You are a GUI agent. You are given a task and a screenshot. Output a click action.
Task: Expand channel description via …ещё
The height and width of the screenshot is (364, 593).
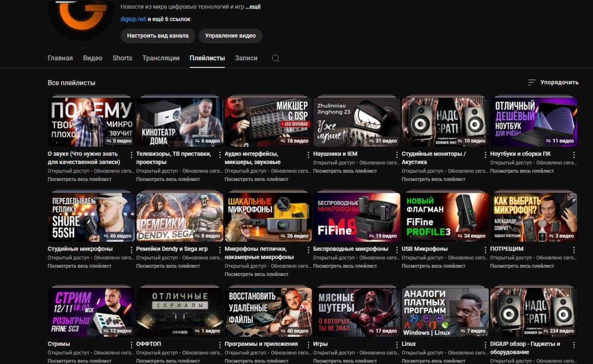pos(253,7)
